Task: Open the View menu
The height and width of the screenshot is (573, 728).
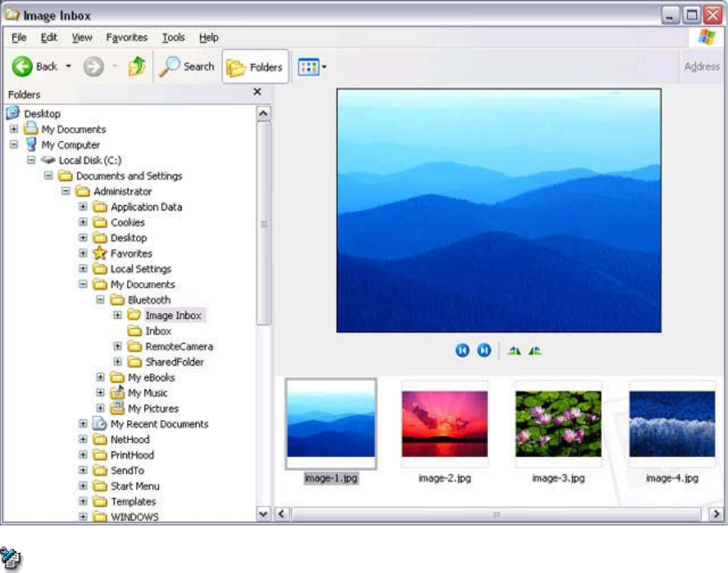Action: pos(82,37)
